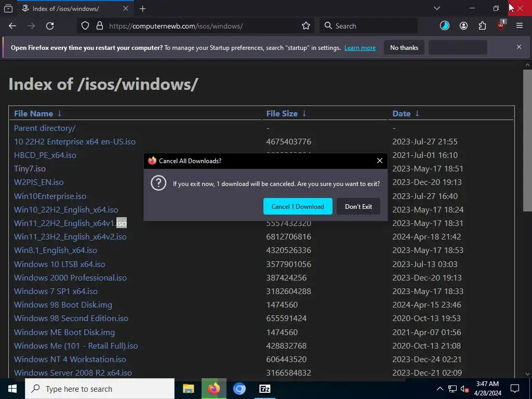The image size is (532, 399).
Task: Click Windows 98 Boot Disk.img link
Action: 63,304
